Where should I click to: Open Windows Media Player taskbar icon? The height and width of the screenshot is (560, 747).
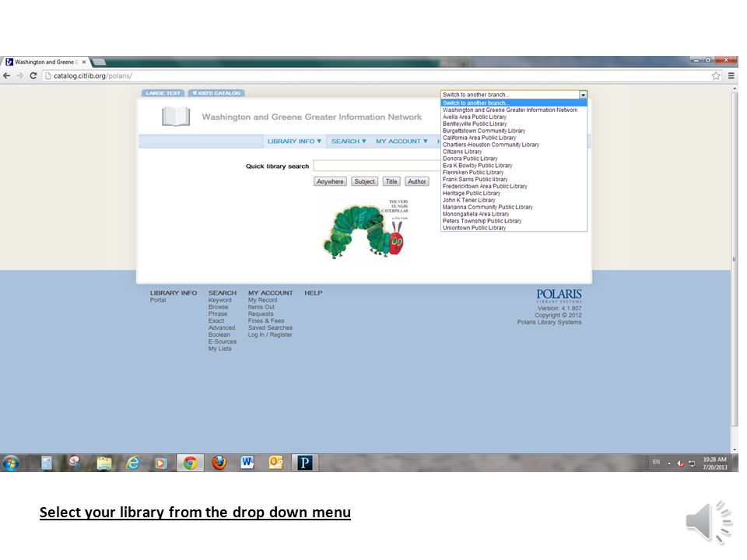pyautogui.click(x=161, y=463)
